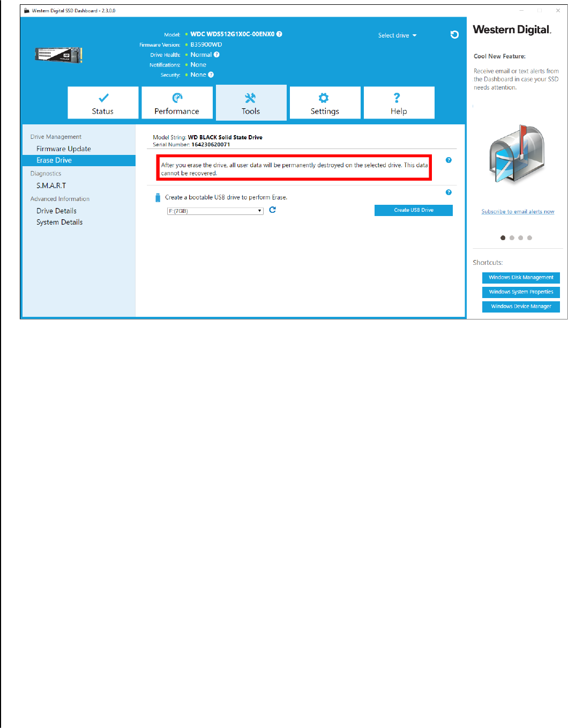Click the help icon next to Drive Health Normal
This screenshot has width=568, height=728.
click(x=216, y=55)
